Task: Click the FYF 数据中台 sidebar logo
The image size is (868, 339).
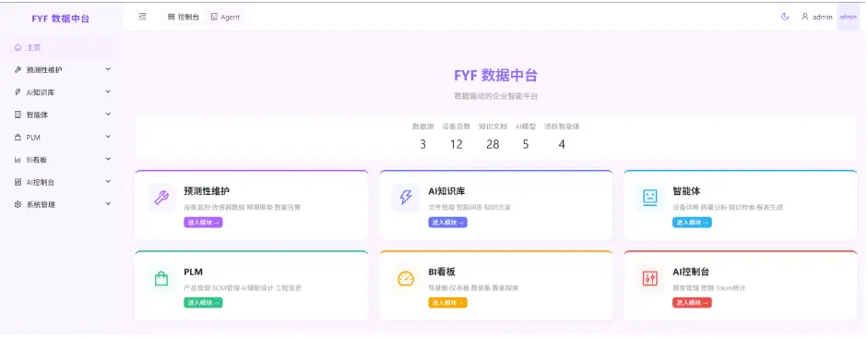Action: click(60, 18)
